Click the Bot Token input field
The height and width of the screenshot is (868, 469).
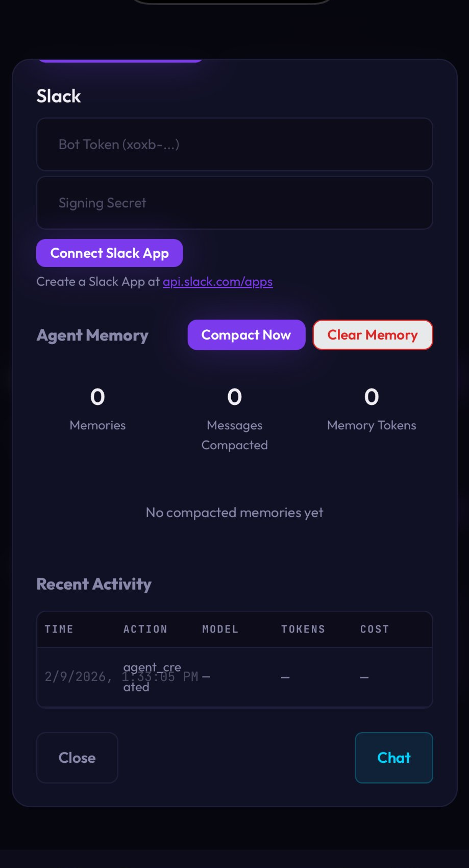pos(234,144)
